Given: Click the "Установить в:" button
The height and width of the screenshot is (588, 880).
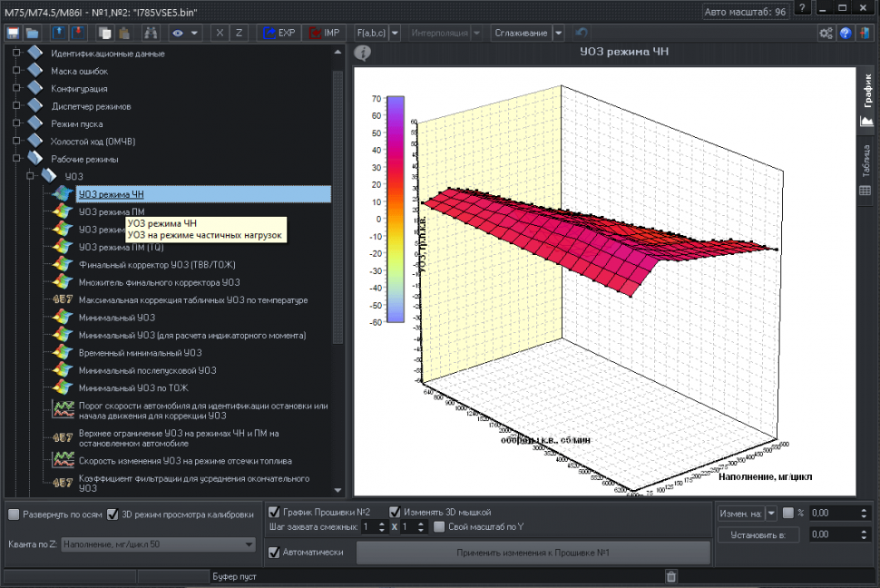Looking at the screenshot, I should (x=758, y=534).
